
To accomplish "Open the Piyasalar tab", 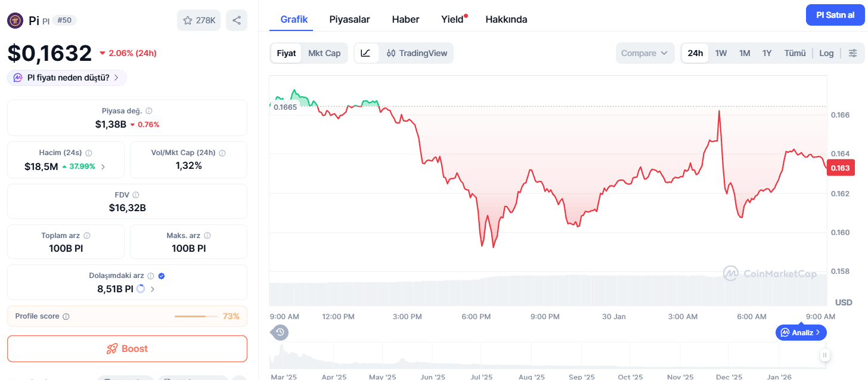I will (x=349, y=19).
